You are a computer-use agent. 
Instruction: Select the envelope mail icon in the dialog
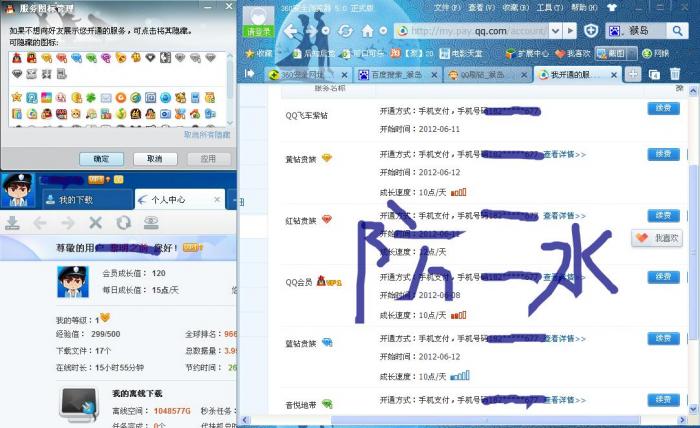(x=106, y=97)
